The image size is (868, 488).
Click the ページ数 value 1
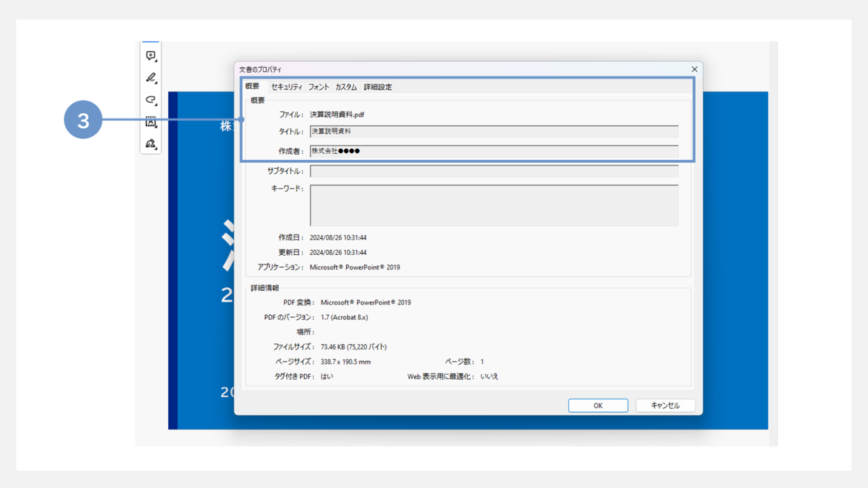coord(482,362)
